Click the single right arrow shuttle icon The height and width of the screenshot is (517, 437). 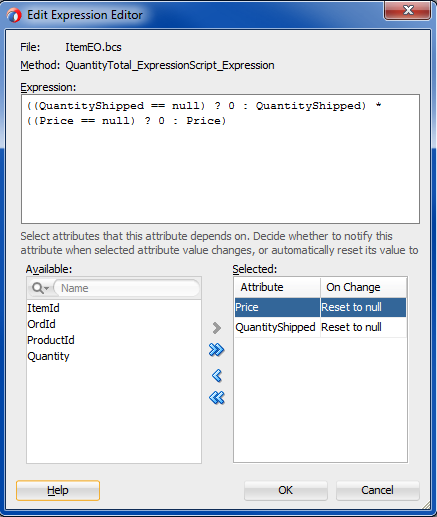coord(217,328)
